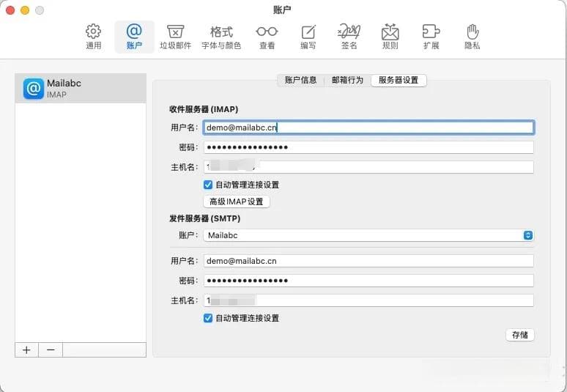This screenshot has height=392, width=567.
Task: Toggle SMTP 自动管理连接设置 checkbox
Action: pyautogui.click(x=208, y=318)
